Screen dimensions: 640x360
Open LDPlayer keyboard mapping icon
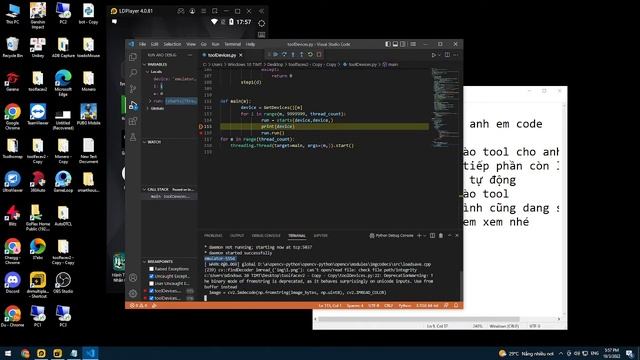(x=262, y=35)
